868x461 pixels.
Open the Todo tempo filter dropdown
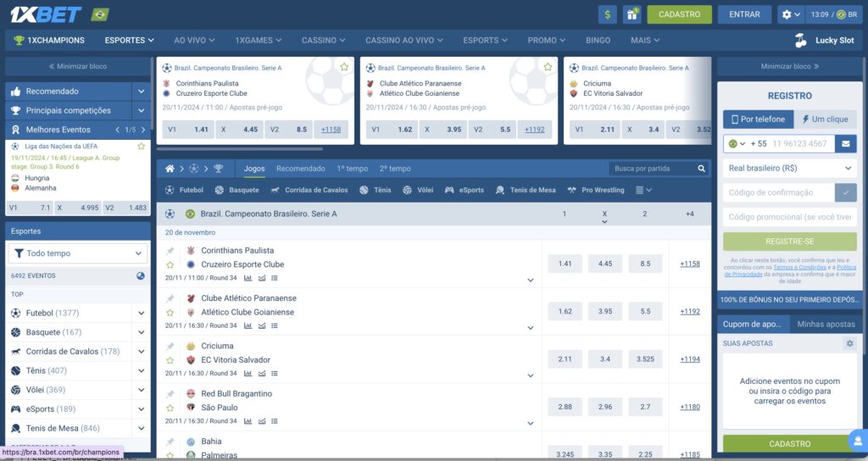(78, 253)
